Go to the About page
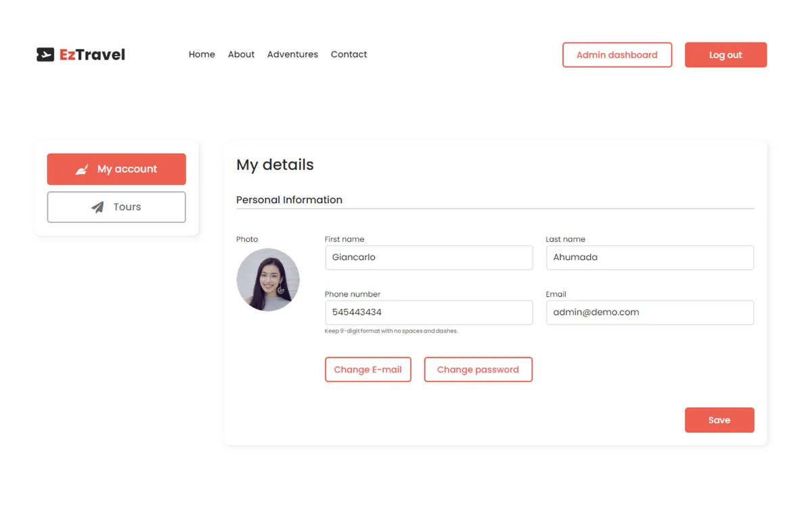 tap(241, 54)
